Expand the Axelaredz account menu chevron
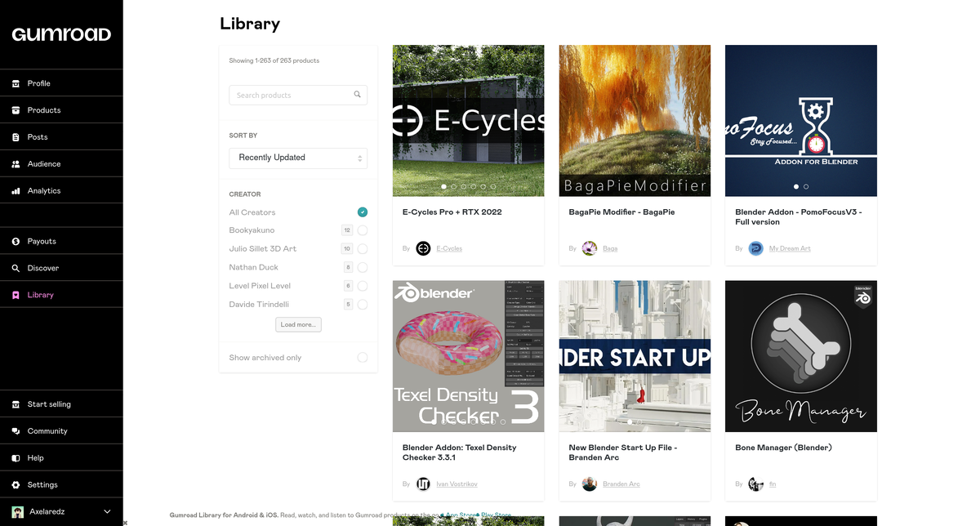Screen dimensions: 980x526 pos(107,512)
